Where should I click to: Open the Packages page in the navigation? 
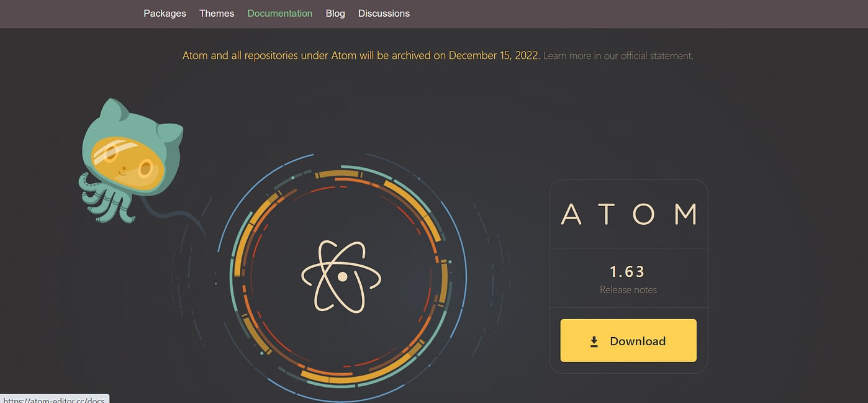point(165,13)
